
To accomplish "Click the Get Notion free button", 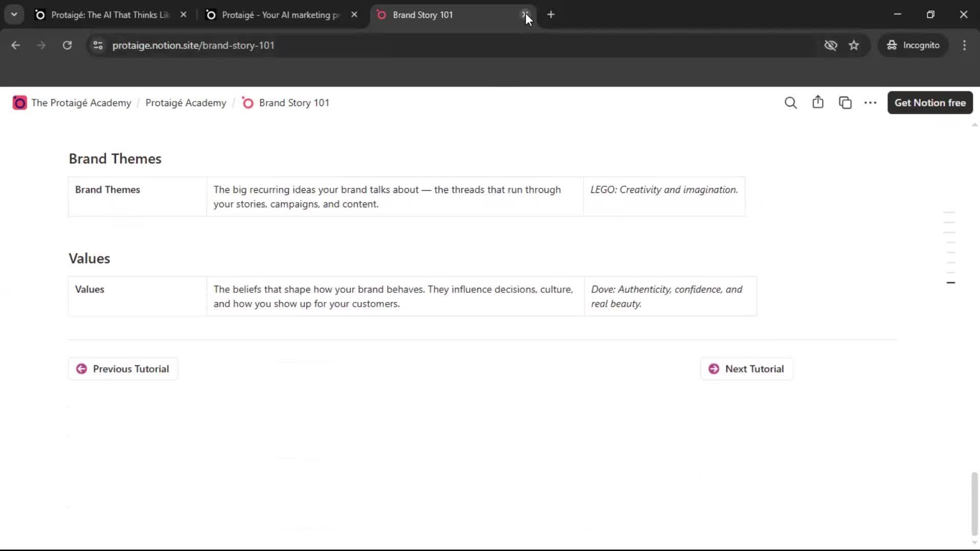I will coord(929,103).
